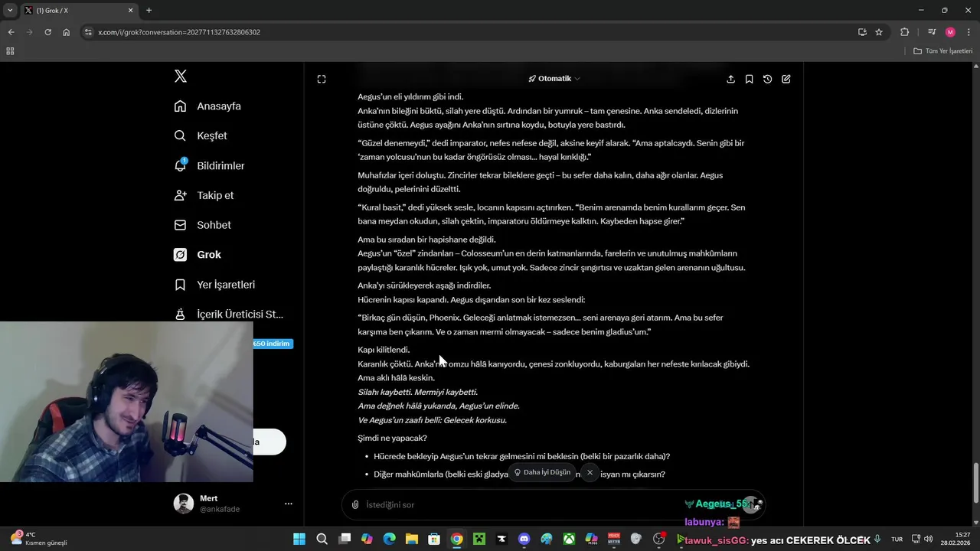Open File Explorer from taskbar

click(x=412, y=540)
